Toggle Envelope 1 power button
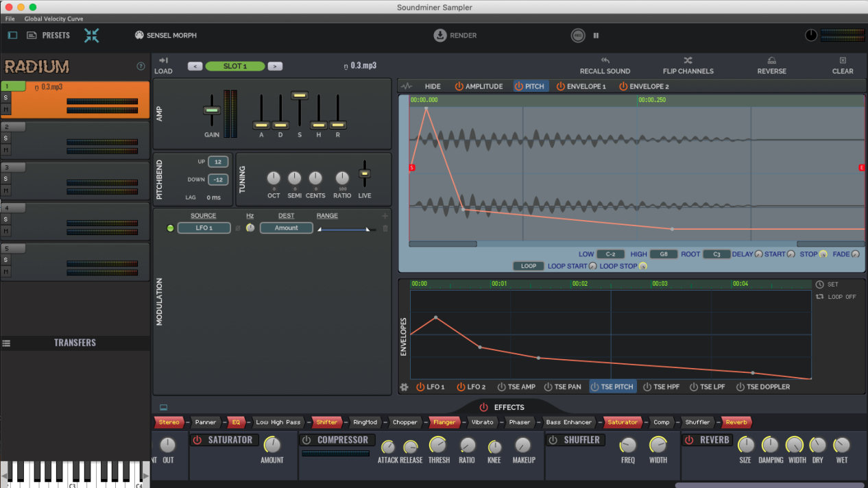868x488 pixels. point(560,86)
